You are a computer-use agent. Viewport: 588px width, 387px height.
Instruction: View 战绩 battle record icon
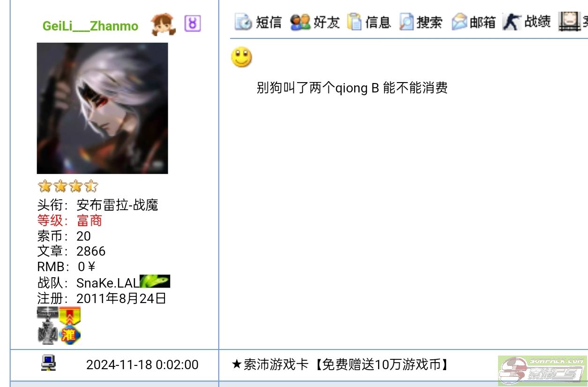512,22
